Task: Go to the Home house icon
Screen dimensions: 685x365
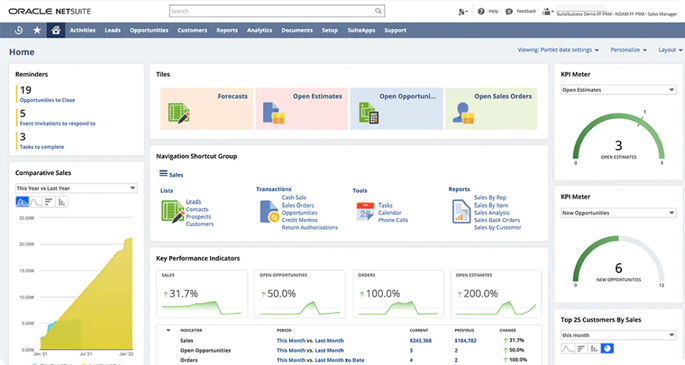Action: [55, 30]
